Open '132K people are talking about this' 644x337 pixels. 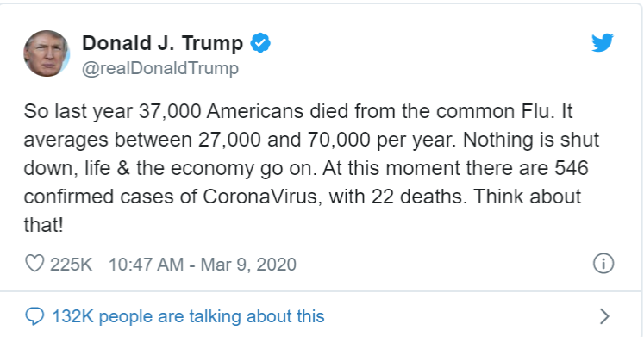(189, 316)
